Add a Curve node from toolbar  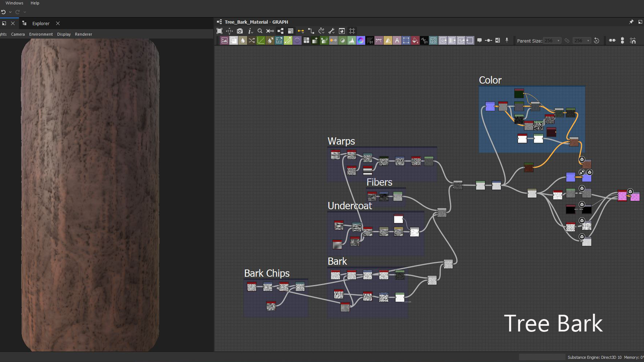261,41
